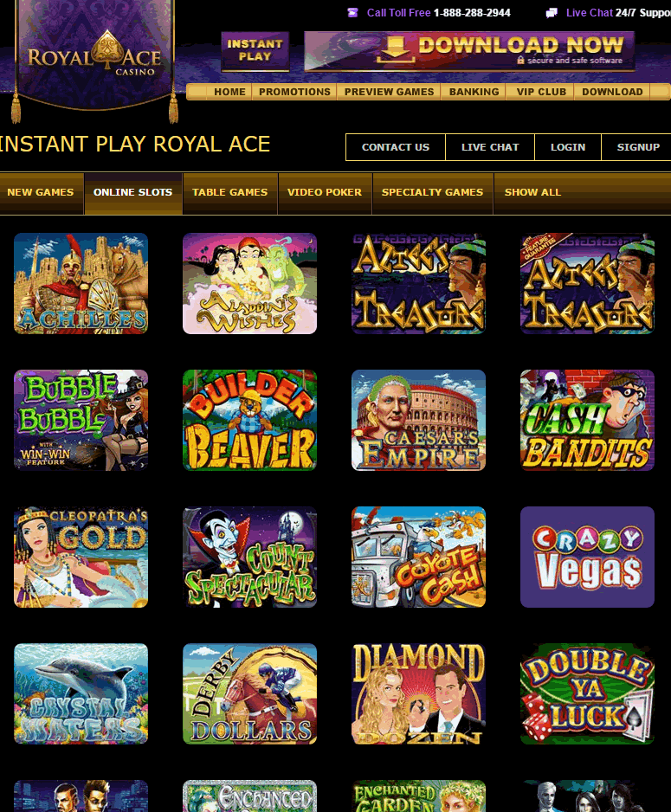Click the toll-free phone icon
Image resolution: width=671 pixels, height=812 pixels.
click(x=352, y=12)
